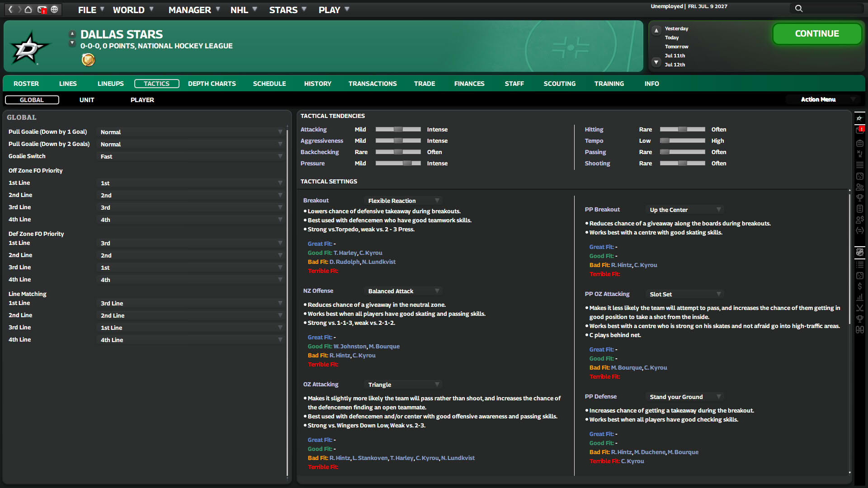868x488 pixels.
Task: Open the OZ Attacking Triangle dropdown
Action: [403, 385]
